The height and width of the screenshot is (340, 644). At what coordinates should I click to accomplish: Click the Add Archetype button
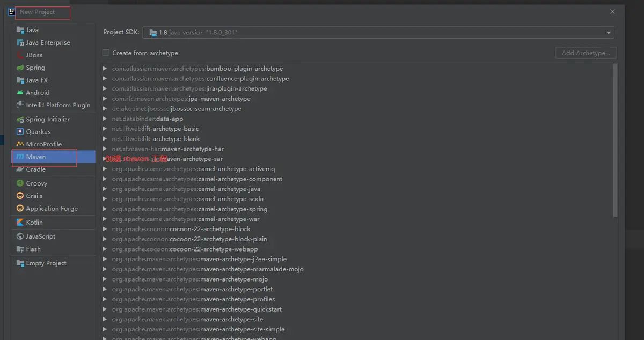[586, 53]
